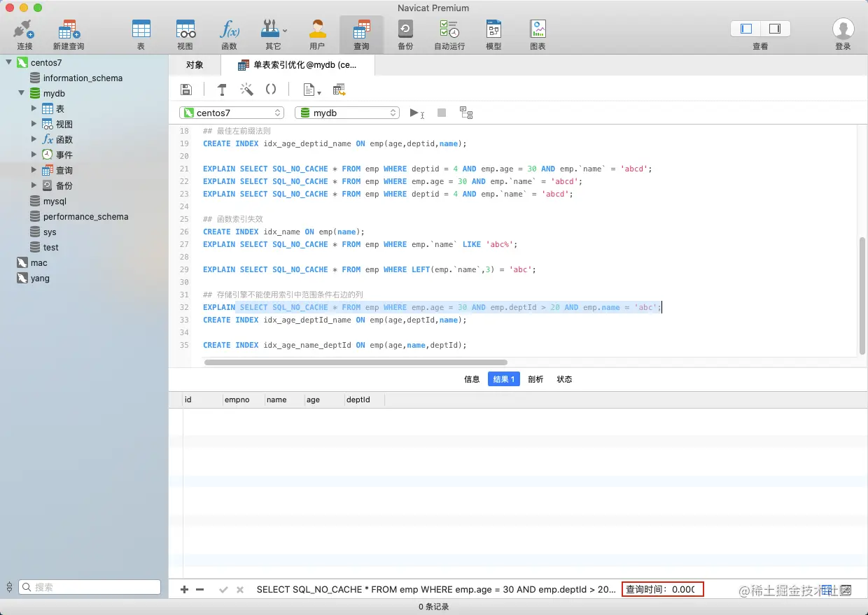Discard changes with the X icon
The height and width of the screenshot is (615, 868).
pos(240,590)
